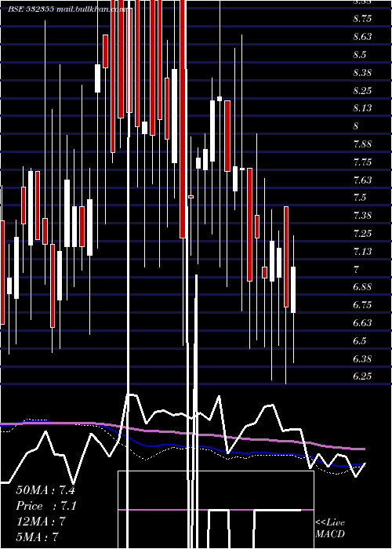Select the 6.5 price axis label
Image resolution: width=392 pixels, height=549 pixels.
[360, 340]
